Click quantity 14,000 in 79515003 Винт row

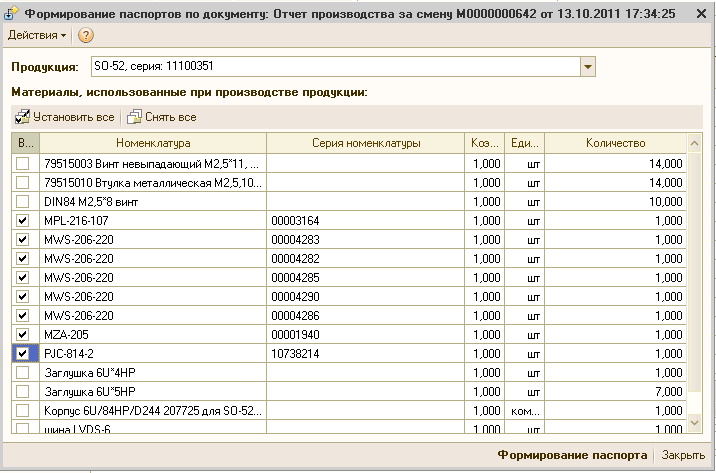point(666,164)
